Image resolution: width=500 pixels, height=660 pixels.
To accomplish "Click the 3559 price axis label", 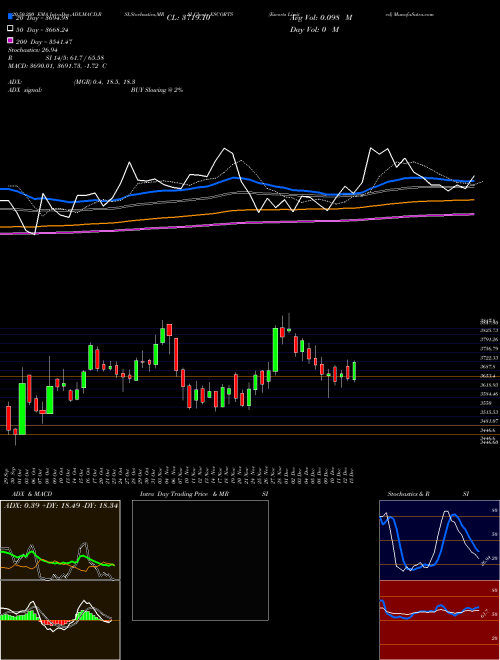I will pos(486,403).
